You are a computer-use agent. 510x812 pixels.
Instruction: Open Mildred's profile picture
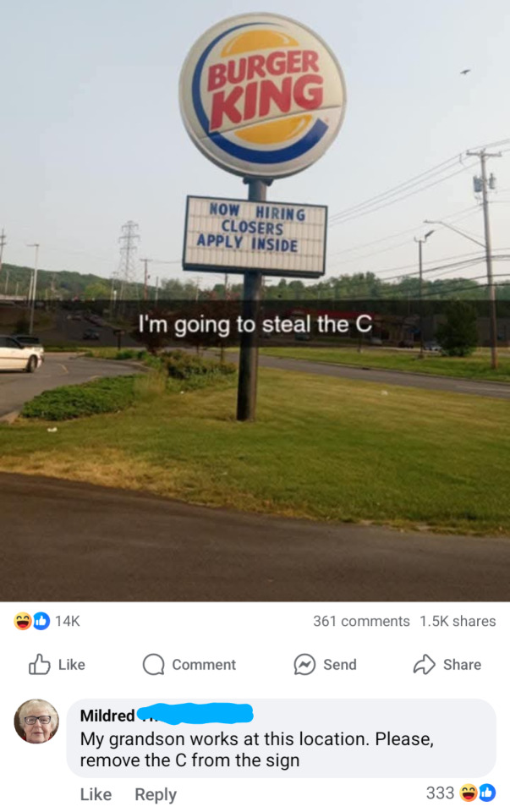point(36,721)
